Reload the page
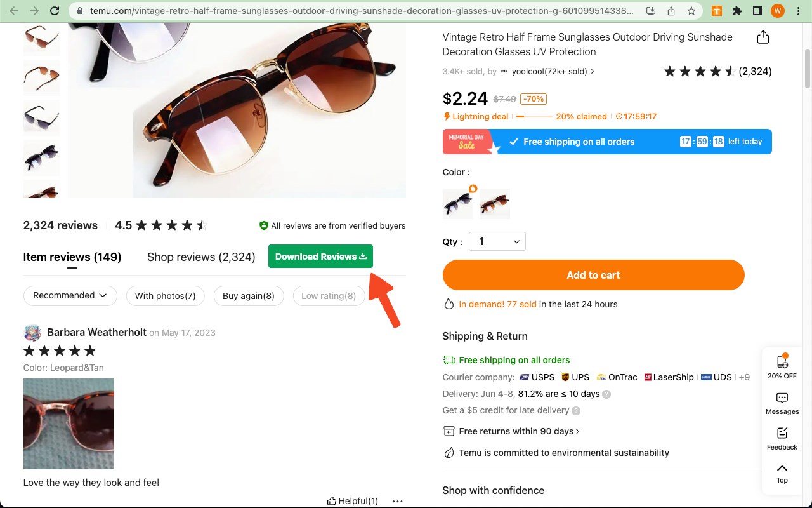 click(x=55, y=11)
